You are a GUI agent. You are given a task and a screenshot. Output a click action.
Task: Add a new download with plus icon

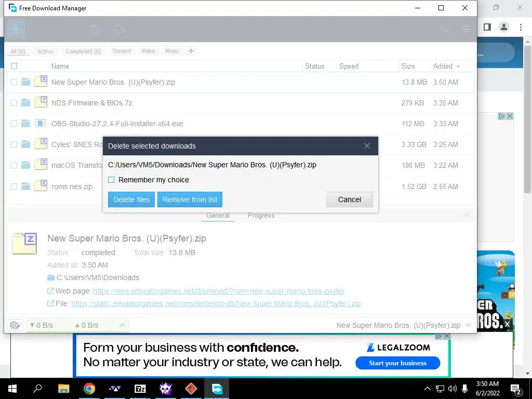pyautogui.click(x=16, y=29)
